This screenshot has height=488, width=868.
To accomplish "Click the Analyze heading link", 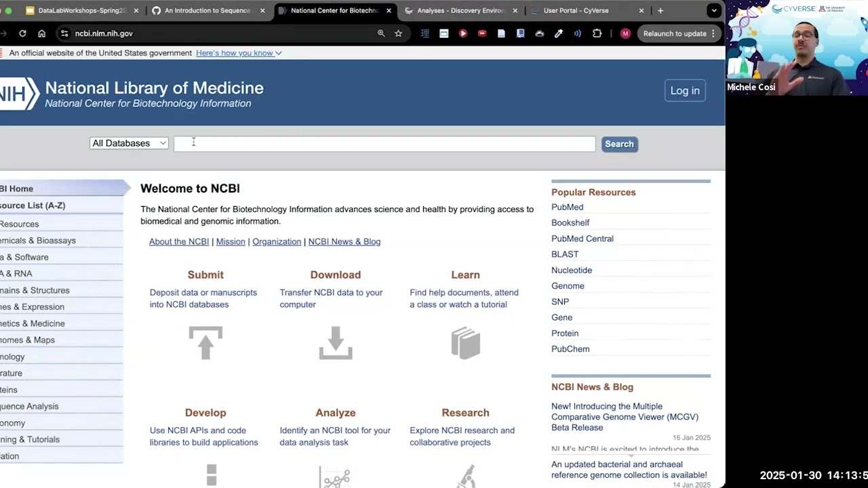I will (336, 413).
